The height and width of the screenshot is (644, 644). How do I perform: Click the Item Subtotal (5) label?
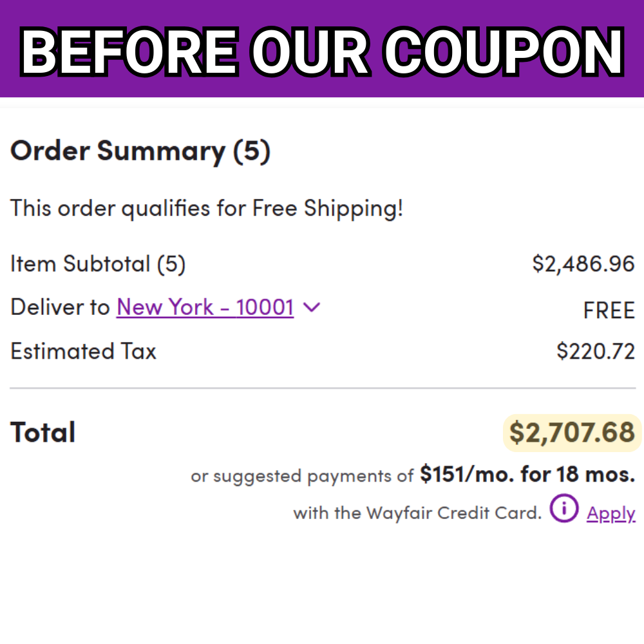(x=97, y=263)
